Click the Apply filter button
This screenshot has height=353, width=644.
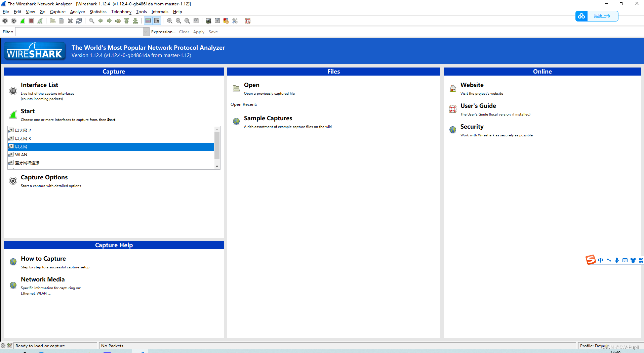[199, 32]
